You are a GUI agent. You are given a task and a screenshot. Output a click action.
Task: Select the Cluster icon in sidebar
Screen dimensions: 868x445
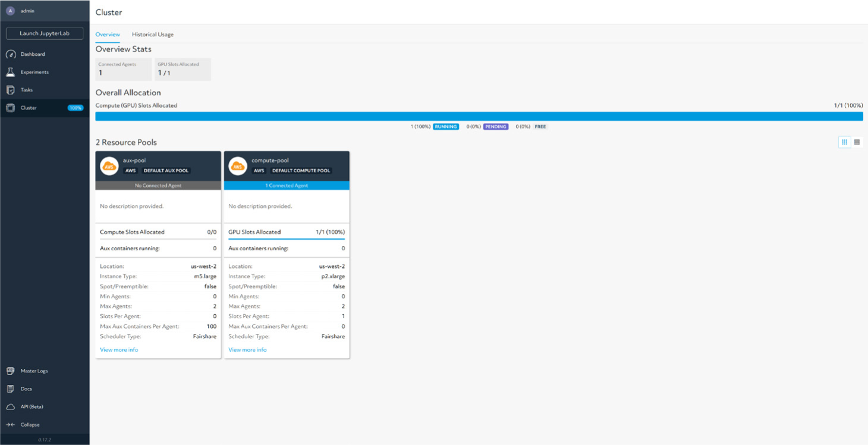point(10,108)
